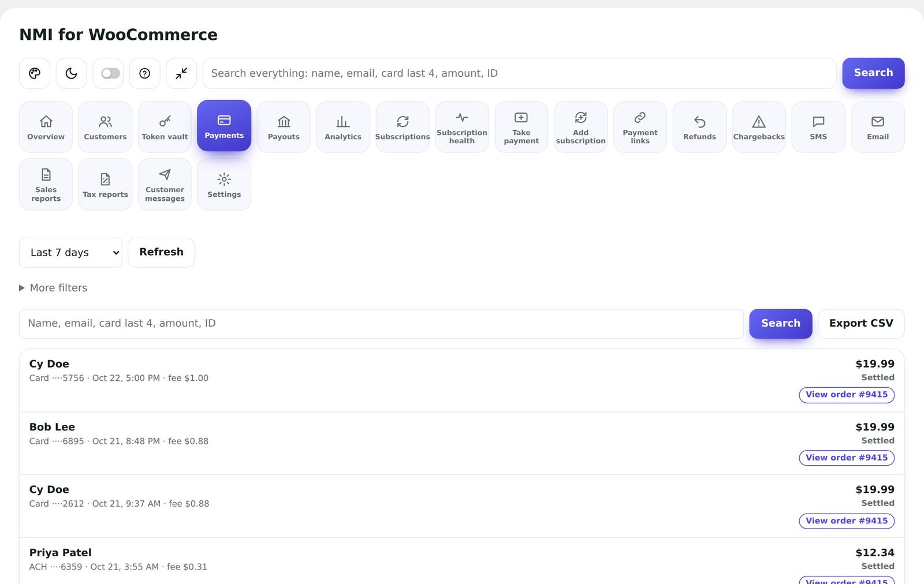Open Token vault section
This screenshot has height=584, width=924.
point(165,127)
